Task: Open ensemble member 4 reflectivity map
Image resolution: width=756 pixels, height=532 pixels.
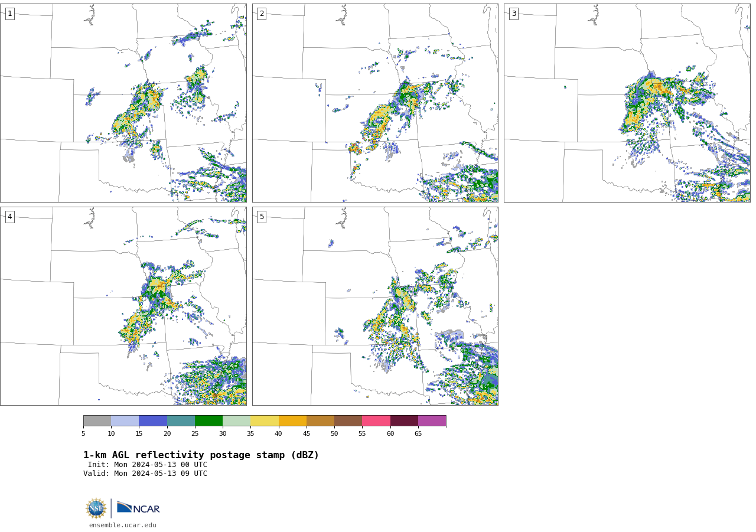Action: tap(123, 306)
